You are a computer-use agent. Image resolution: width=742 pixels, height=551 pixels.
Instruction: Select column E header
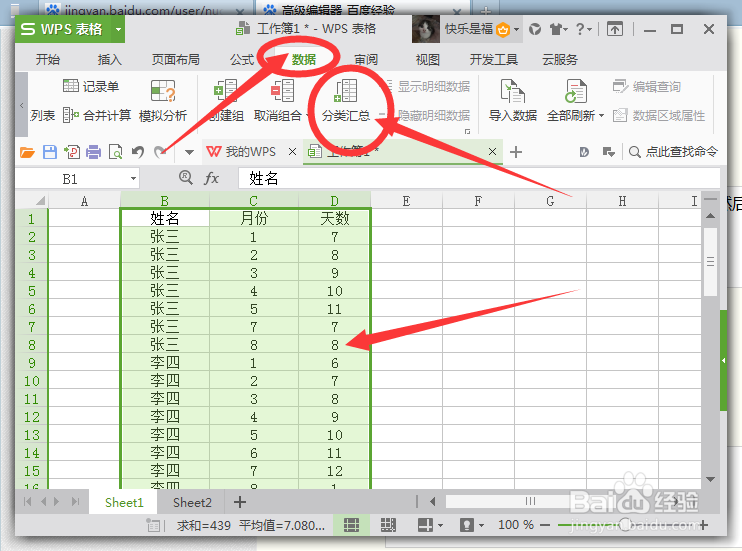[406, 201]
